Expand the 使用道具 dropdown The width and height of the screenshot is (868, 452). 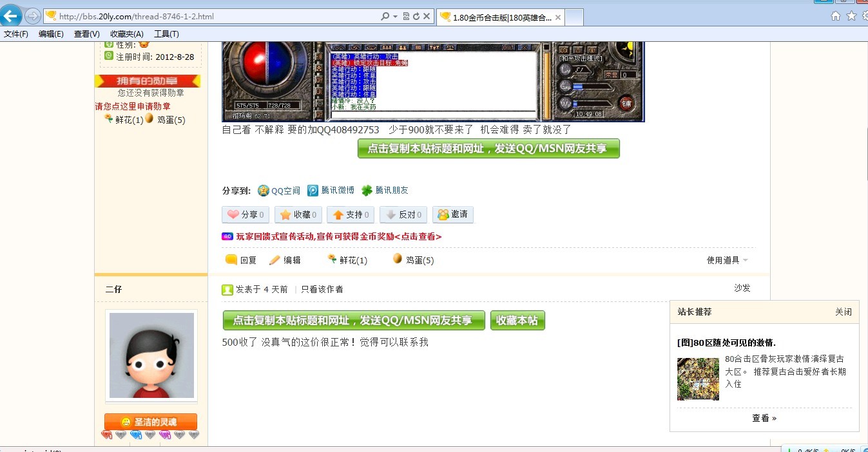pos(728,260)
